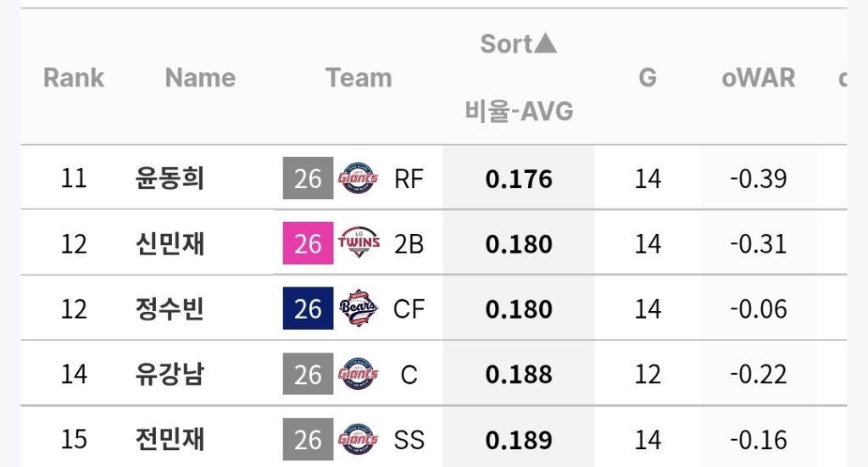Click the gray 26 badge for 윤동희
This screenshot has width=868, height=467.
pos(308,178)
